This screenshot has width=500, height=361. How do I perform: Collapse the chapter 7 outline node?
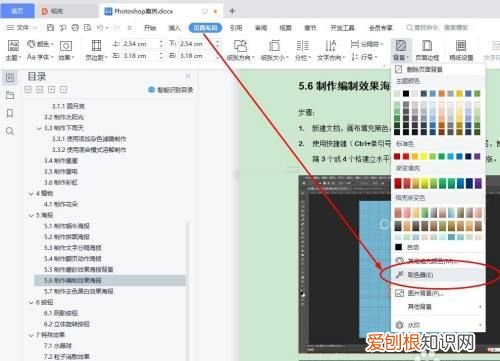click(31, 335)
